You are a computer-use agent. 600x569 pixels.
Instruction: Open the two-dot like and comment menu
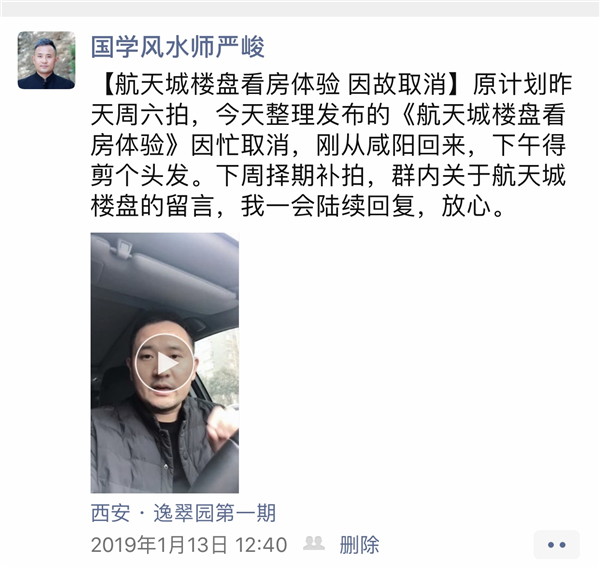556,545
